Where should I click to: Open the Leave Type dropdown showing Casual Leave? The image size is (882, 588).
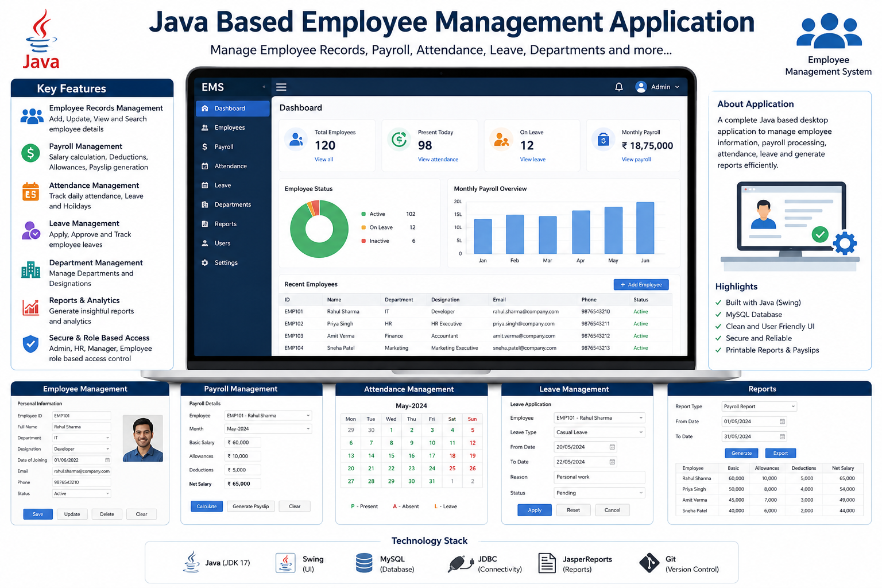[599, 432]
